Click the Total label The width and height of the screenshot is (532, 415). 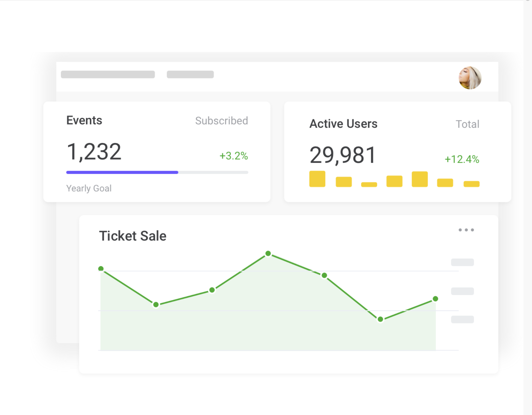(x=468, y=124)
